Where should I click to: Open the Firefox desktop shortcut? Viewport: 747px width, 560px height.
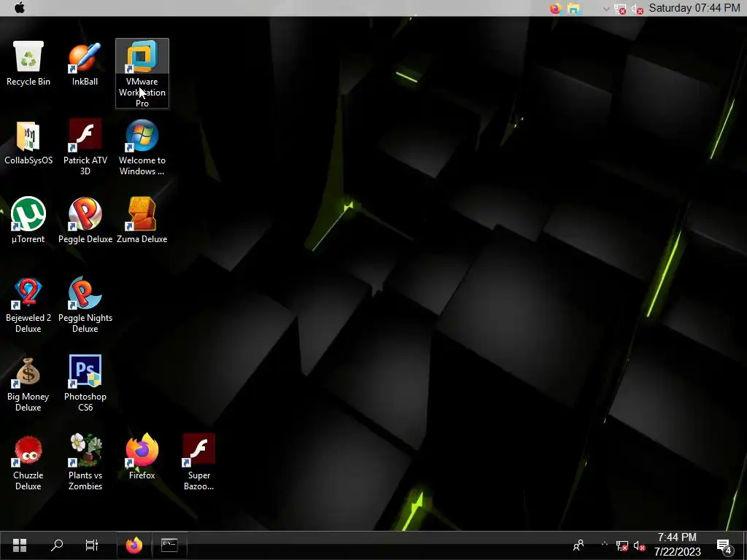pos(142,456)
